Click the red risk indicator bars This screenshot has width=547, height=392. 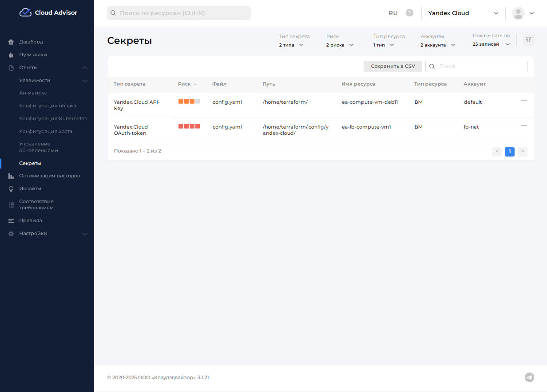[189, 126]
